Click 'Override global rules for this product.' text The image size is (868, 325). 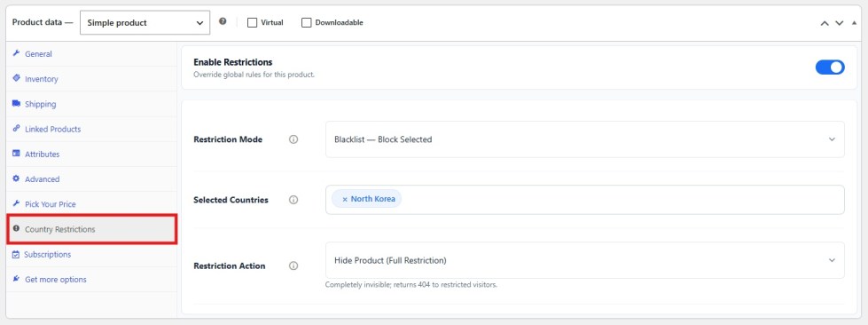254,75
